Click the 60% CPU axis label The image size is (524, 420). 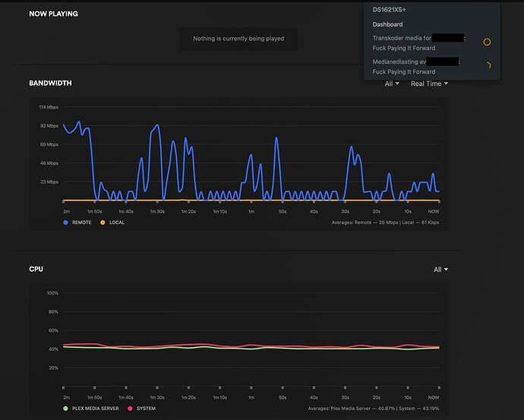tap(53, 330)
